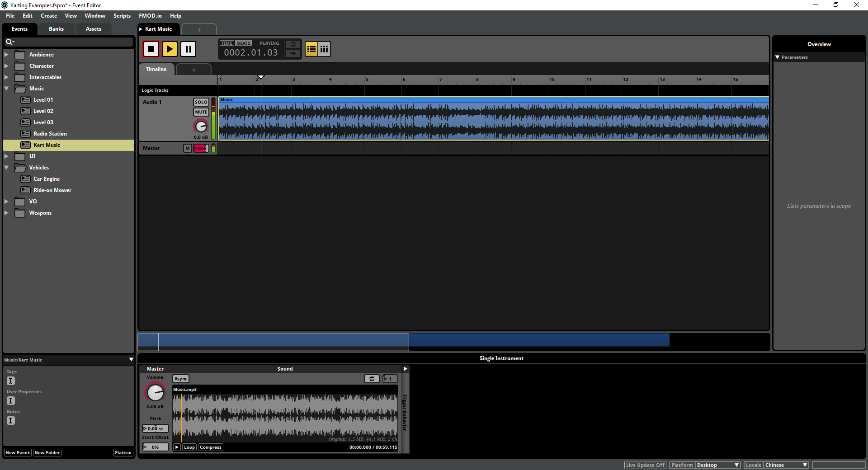Open a new event tab with plus button

[x=199, y=30]
